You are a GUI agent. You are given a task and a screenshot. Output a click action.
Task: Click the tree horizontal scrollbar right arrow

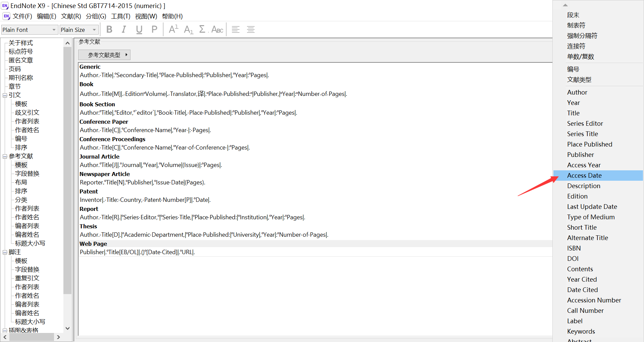coord(58,337)
